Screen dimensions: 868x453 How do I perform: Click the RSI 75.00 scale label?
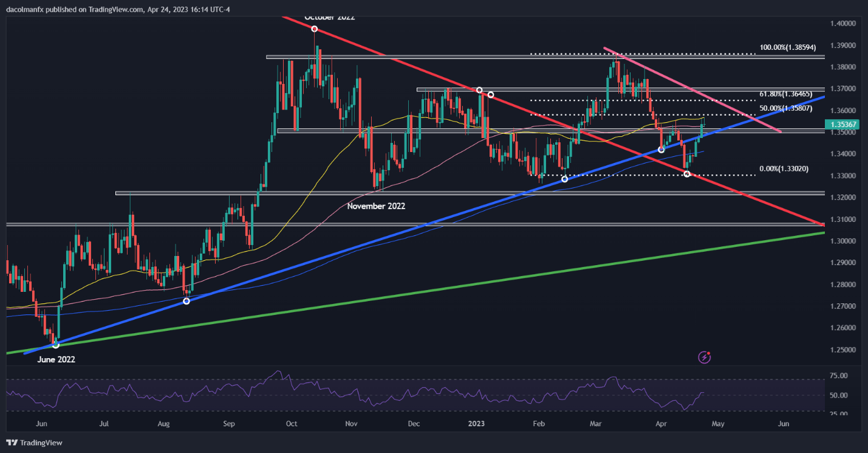tap(839, 376)
